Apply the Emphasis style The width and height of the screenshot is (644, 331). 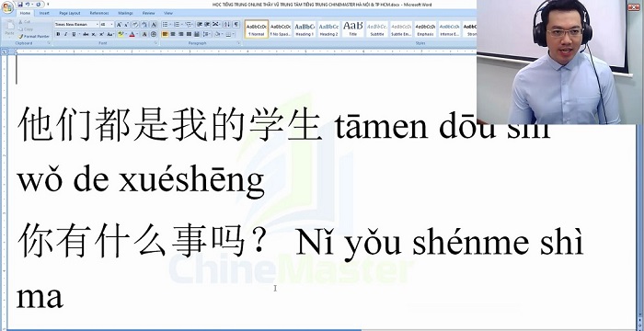425,29
